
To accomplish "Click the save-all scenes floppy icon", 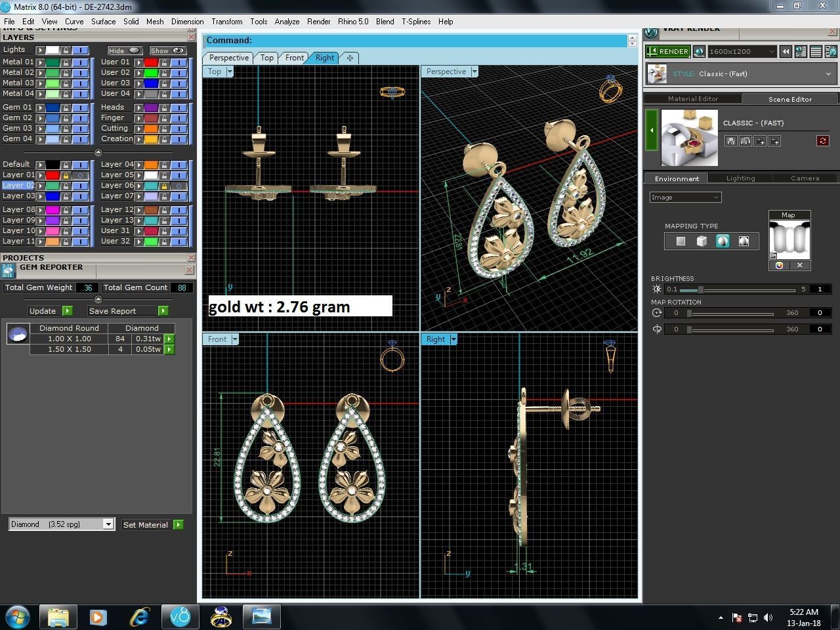I will (745, 140).
